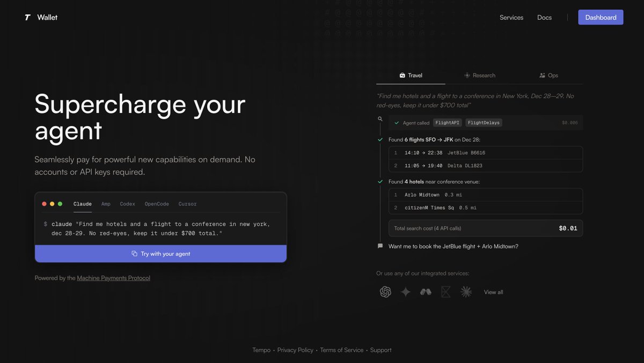Open the hourglass-shaped service icon
The image size is (644, 363).
tap(446, 292)
